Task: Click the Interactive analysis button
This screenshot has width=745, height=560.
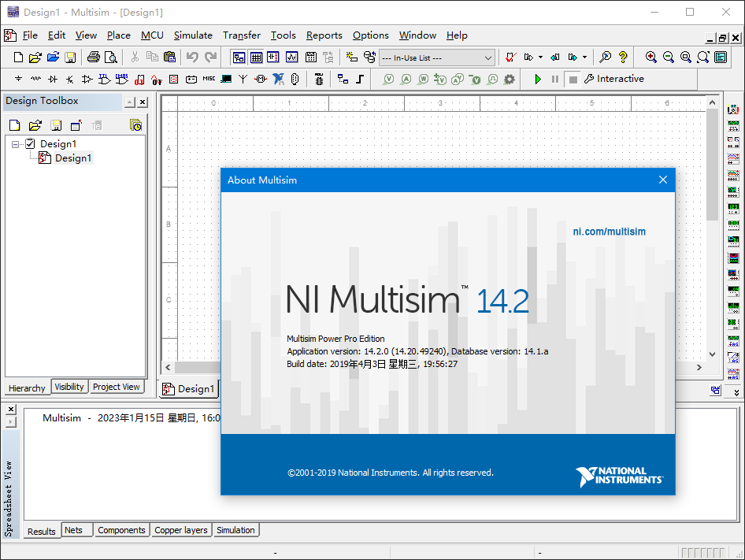Action: [x=614, y=79]
